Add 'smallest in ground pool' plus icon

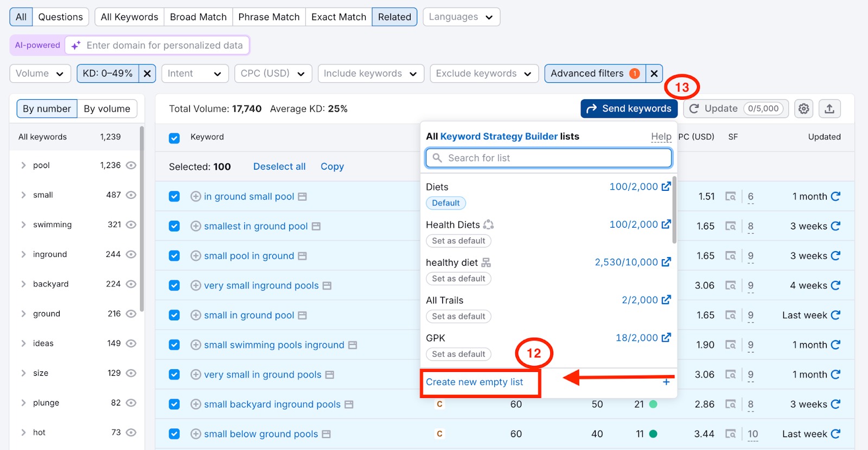(x=196, y=226)
